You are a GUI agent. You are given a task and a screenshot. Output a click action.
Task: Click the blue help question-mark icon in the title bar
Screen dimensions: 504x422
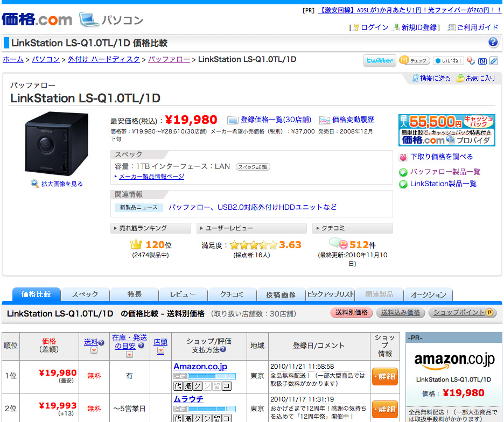click(x=493, y=42)
